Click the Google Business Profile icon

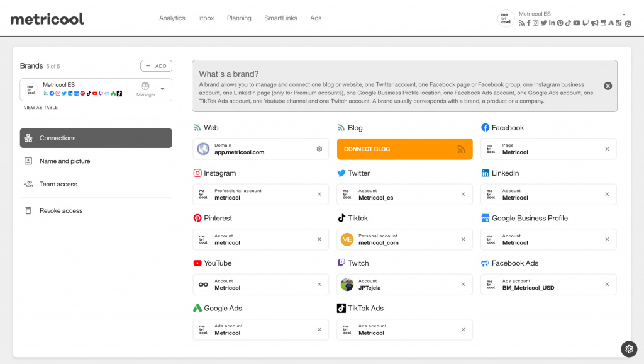tap(485, 218)
